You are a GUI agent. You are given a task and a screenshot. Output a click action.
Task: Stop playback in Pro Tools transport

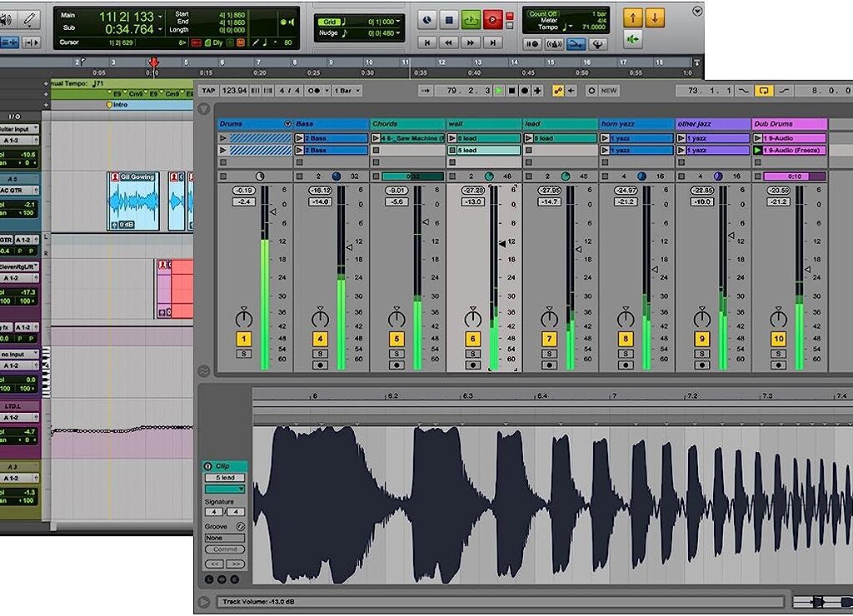tap(449, 20)
